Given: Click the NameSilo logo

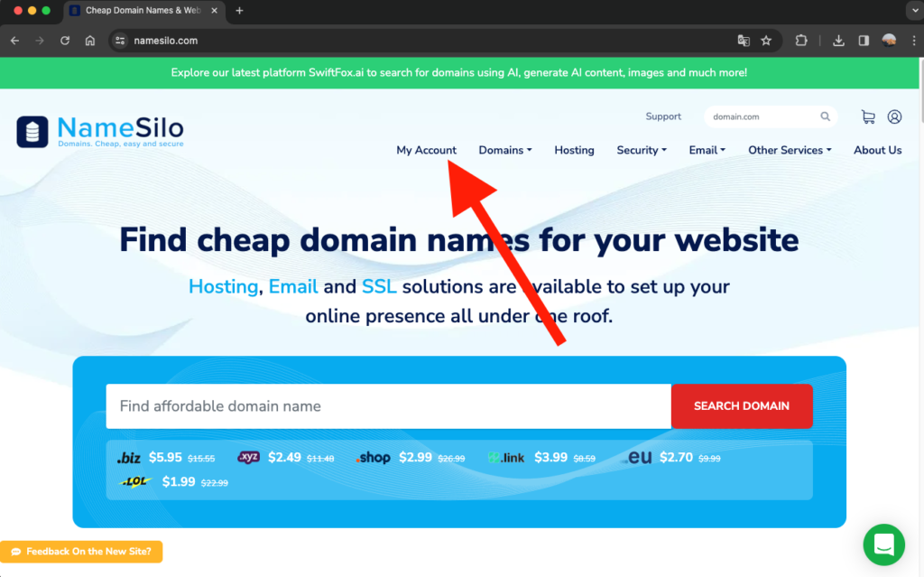Looking at the screenshot, I should (100, 132).
